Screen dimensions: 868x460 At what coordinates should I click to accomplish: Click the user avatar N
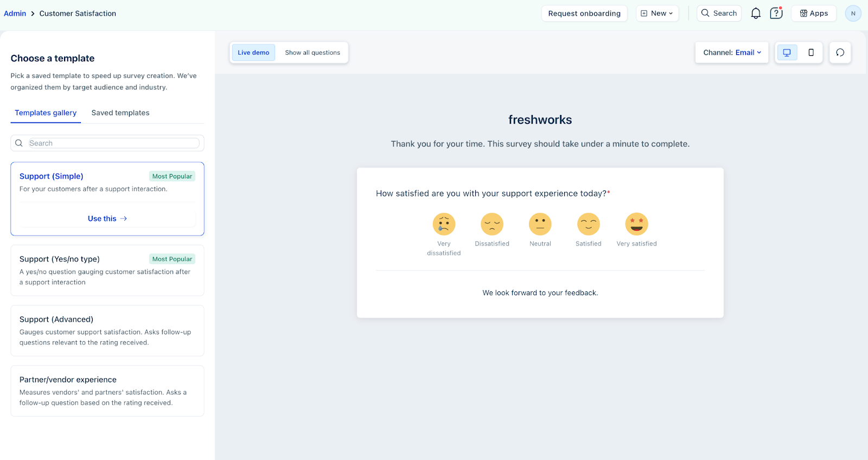point(853,14)
